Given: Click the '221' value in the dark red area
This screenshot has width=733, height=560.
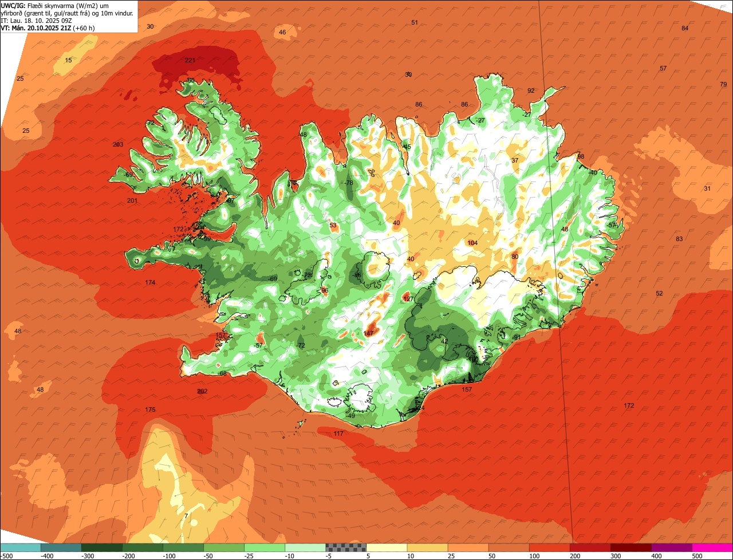Looking at the screenshot, I should click(x=190, y=60).
